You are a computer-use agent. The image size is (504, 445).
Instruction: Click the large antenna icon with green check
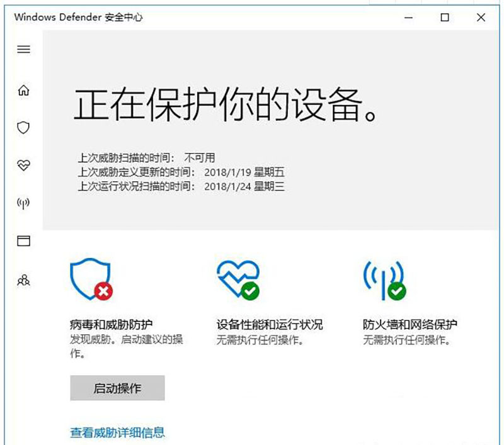(x=385, y=281)
